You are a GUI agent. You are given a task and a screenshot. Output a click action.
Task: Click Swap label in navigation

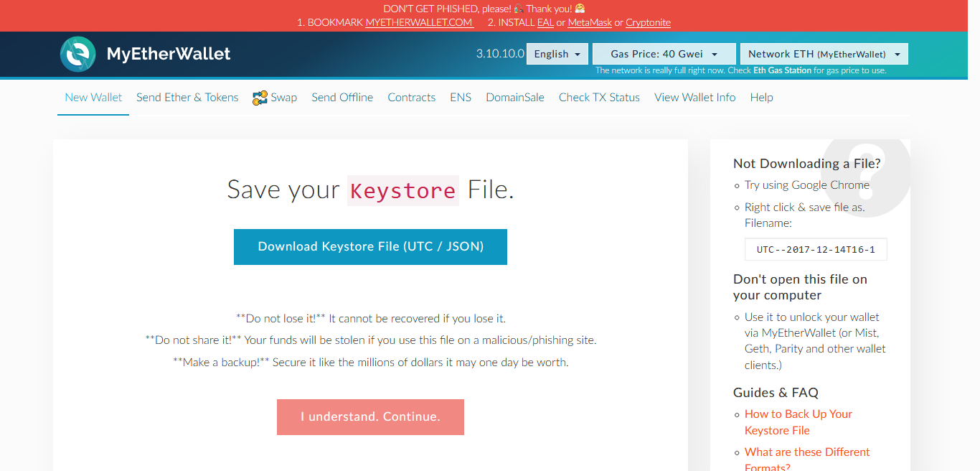tap(284, 98)
